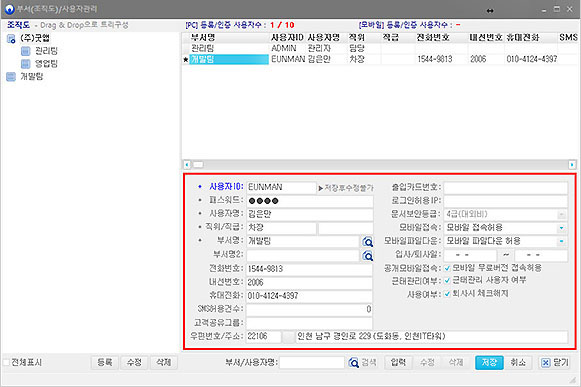Click the 부서명2 input field

tap(303, 255)
